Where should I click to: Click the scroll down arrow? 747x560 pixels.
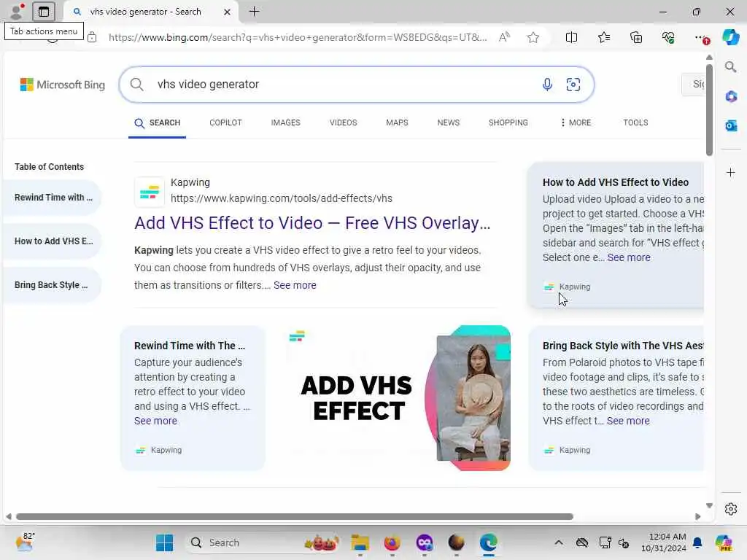pos(709,506)
